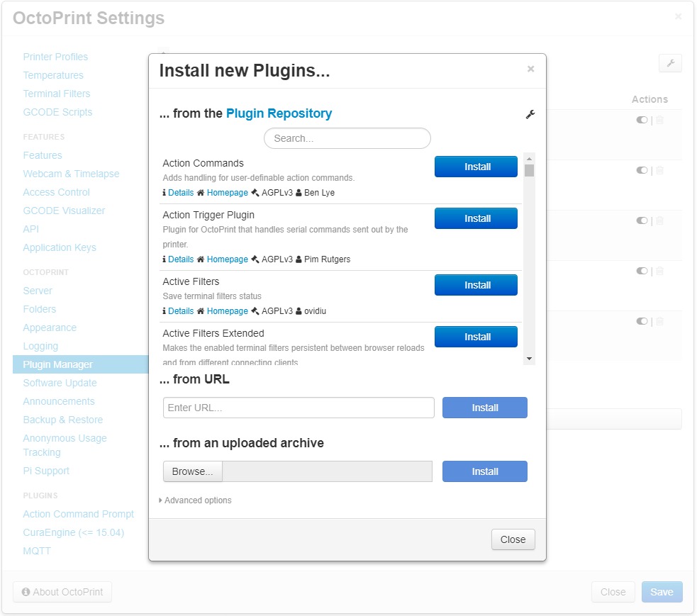
Task: Select Plugin Manager in sidebar
Action: pos(80,364)
